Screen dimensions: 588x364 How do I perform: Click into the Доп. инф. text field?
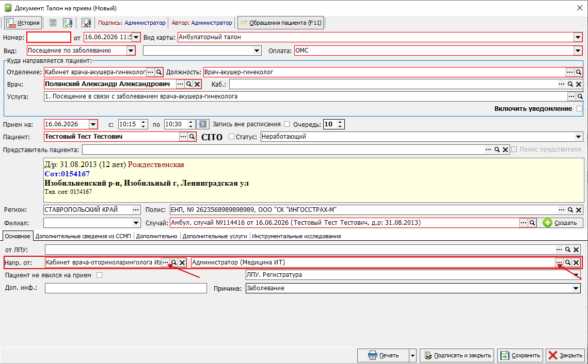tap(125, 288)
